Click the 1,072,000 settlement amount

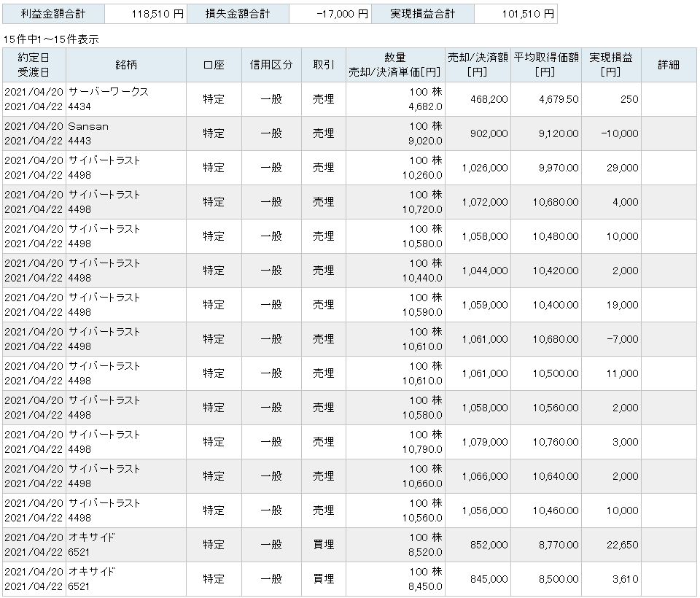[x=485, y=202]
